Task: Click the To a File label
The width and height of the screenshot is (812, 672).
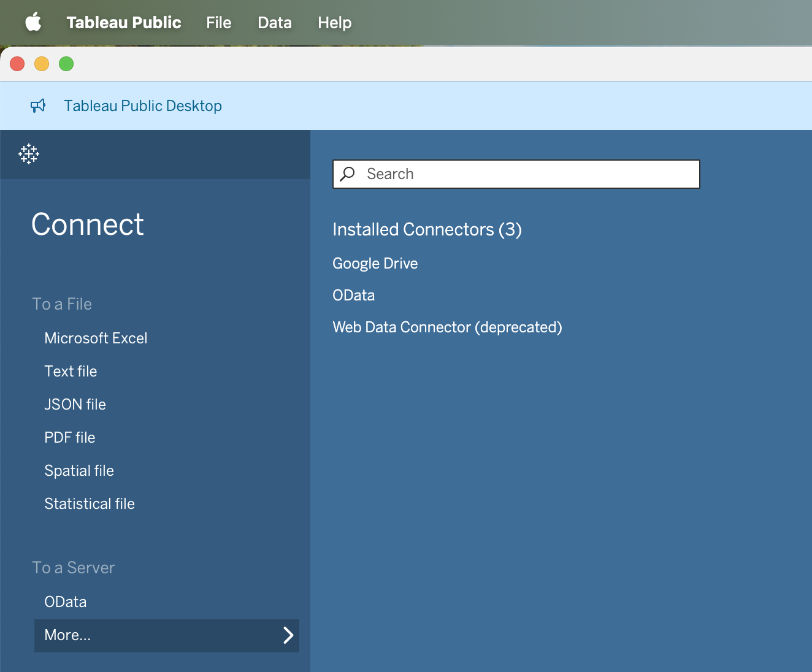Action: coord(62,304)
